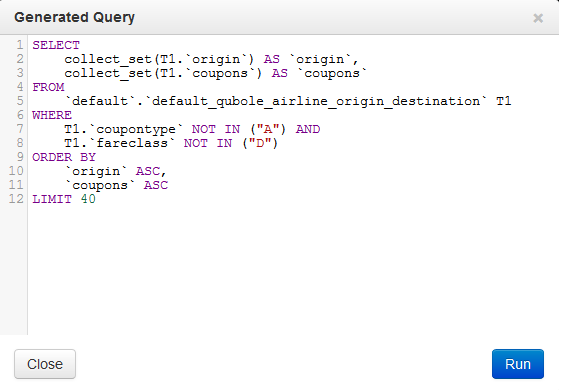Click the "A" string literal
564x390 pixels.
coord(268,130)
